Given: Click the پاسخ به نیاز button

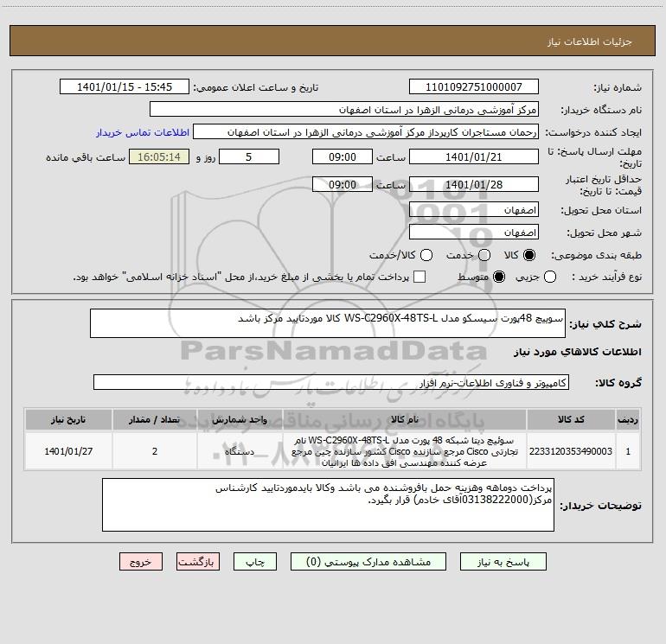Looking at the screenshot, I should pos(503,562).
